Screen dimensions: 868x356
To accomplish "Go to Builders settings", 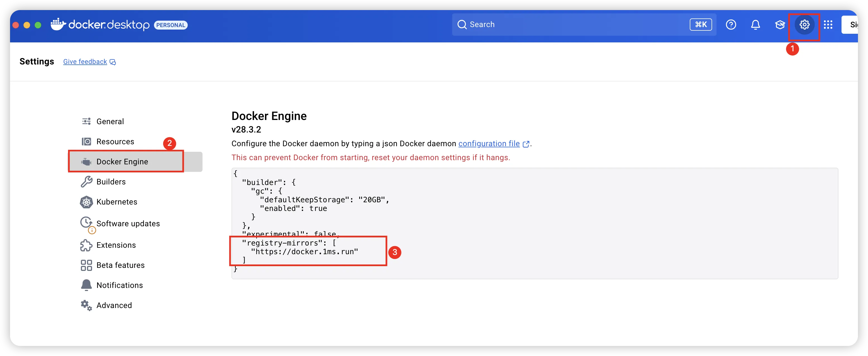I will tap(136, 182).
